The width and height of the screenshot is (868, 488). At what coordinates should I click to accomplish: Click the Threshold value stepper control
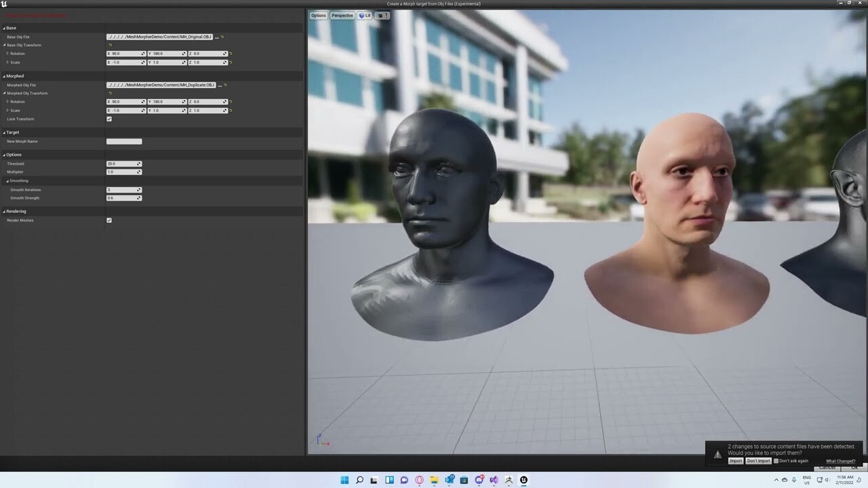tap(138, 163)
